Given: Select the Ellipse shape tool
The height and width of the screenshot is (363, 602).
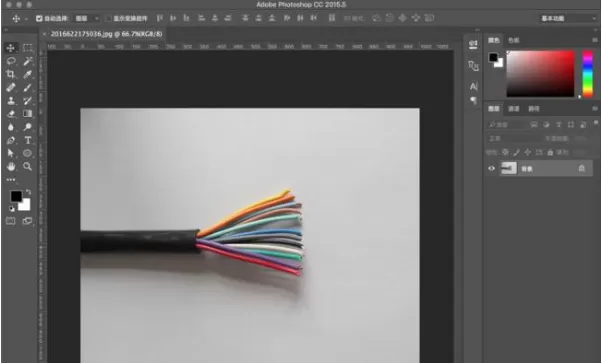Looking at the screenshot, I should pos(27,153).
